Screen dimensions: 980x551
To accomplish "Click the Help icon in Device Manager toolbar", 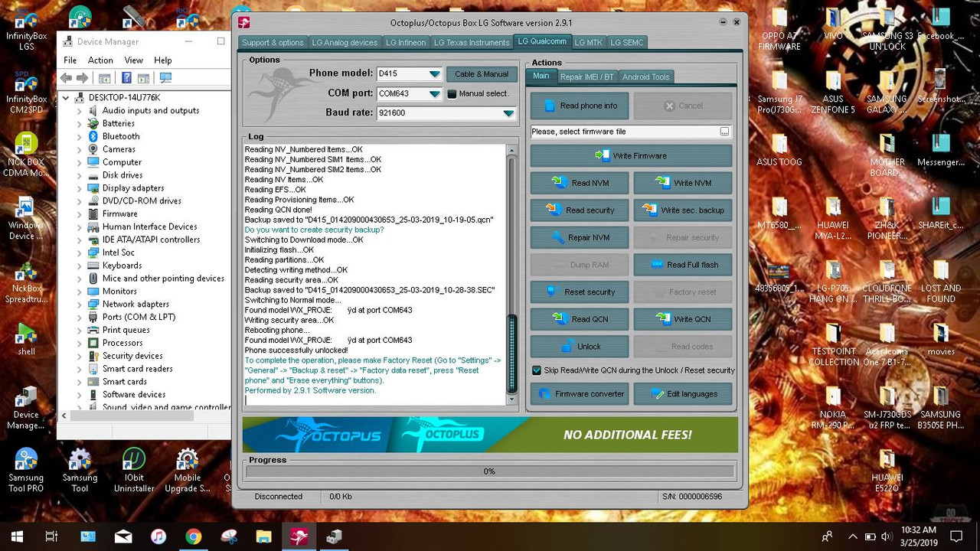I will click(x=126, y=77).
